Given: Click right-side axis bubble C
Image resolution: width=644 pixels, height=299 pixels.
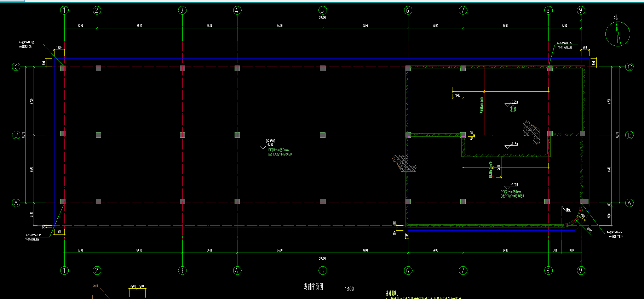Looking at the screenshot, I should [629, 67].
